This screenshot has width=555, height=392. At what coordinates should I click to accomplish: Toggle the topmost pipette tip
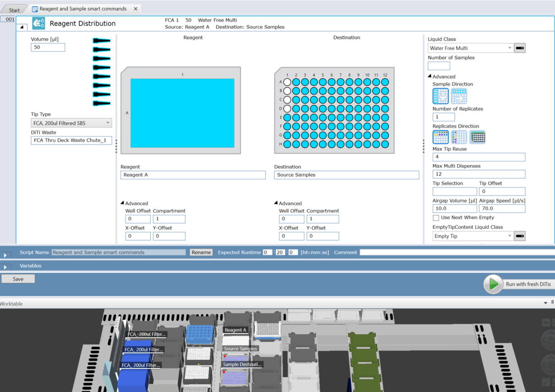[102, 40]
